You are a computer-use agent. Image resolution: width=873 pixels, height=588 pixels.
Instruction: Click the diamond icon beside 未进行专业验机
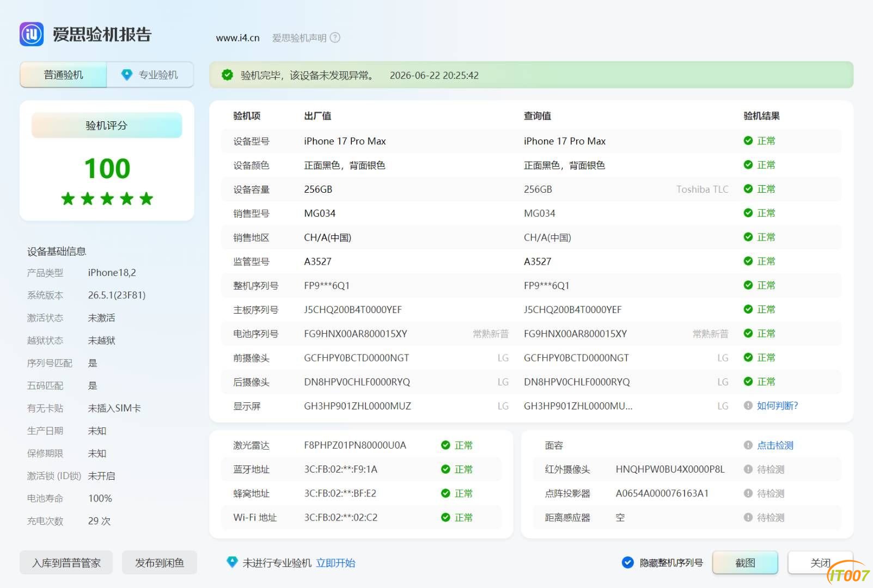[232, 562]
